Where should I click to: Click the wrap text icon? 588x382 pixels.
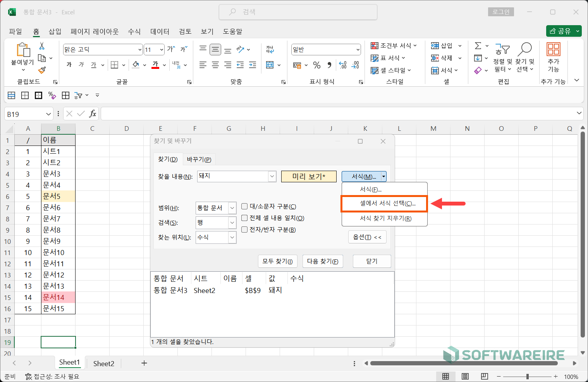coord(270,49)
